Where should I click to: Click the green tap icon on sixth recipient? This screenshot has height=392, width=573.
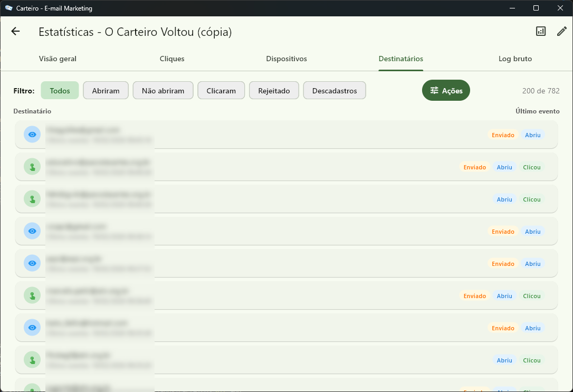coord(32,295)
